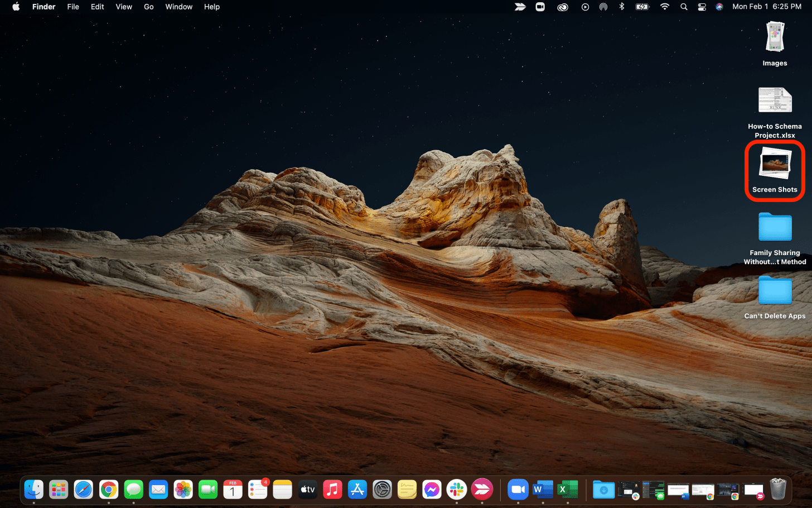Image resolution: width=812 pixels, height=508 pixels.
Task: Open Slack from the Dock
Action: (457, 490)
